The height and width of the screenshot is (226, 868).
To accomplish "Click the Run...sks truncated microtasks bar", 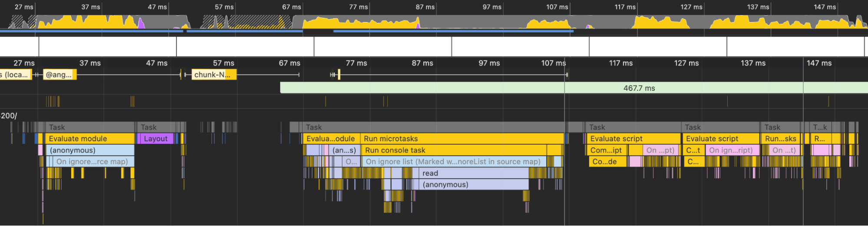I will tap(780, 139).
